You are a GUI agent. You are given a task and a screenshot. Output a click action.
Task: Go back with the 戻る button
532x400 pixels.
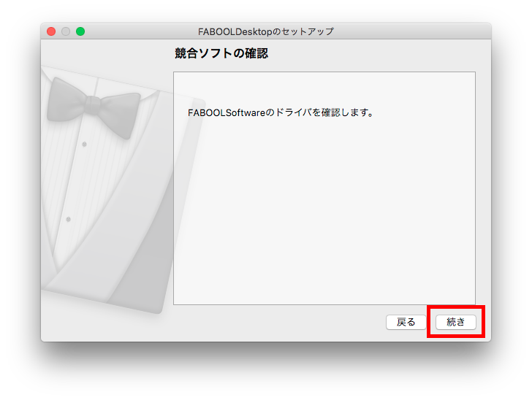[x=406, y=322]
